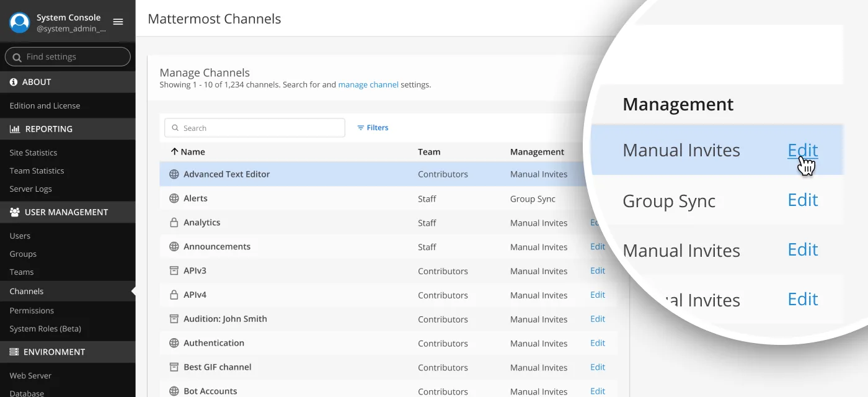Screen dimensions: 868x397
Task: Click globe icon of Advanced Text Editor channel
Action: click(174, 174)
